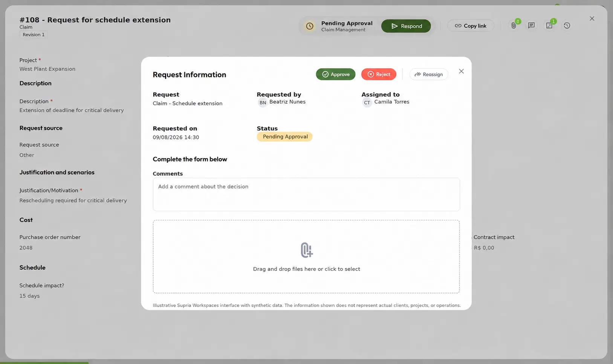The width and height of the screenshot is (613, 364).
Task: Select the purchase order number '2048'
Action: (x=26, y=248)
